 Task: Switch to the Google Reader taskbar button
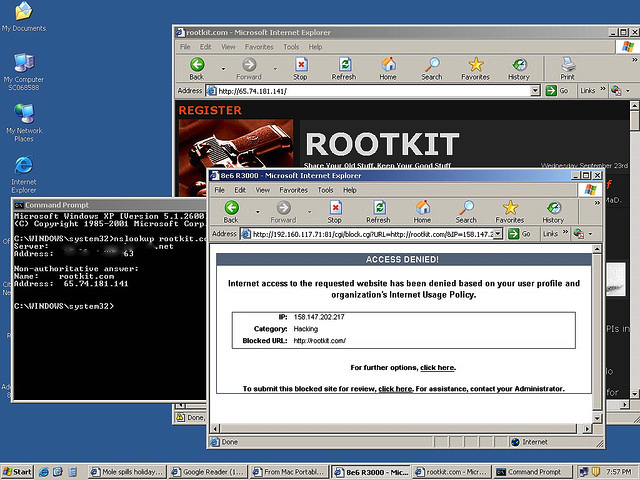tap(207, 472)
